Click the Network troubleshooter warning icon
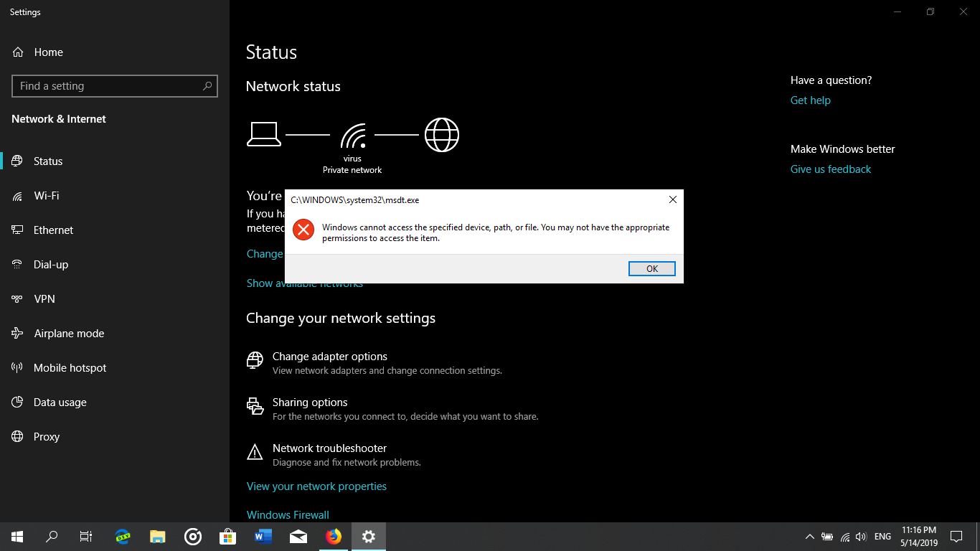This screenshot has height=551, width=980. (x=255, y=452)
